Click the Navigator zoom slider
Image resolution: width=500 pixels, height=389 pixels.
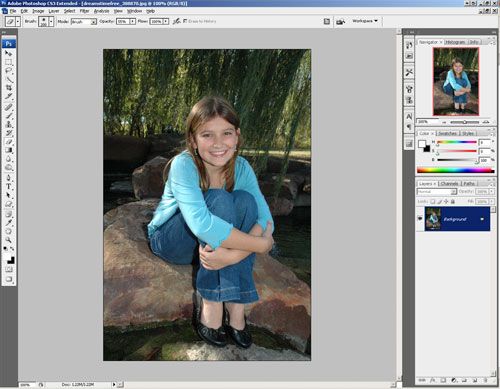click(465, 122)
